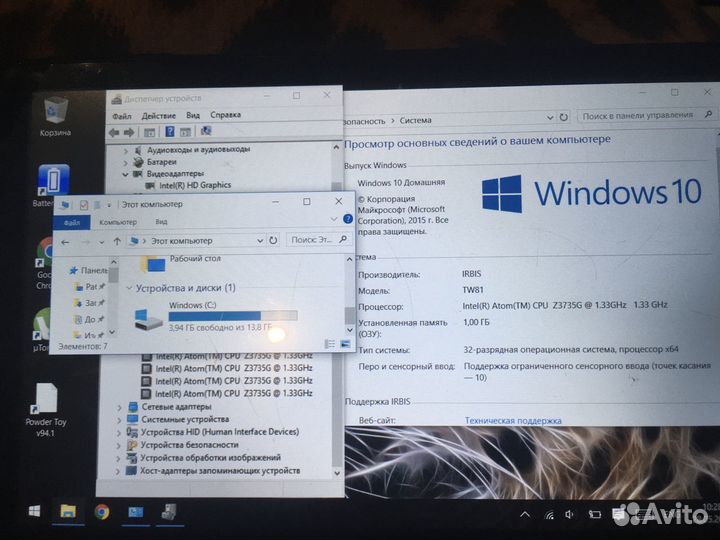Open Control Panel address dropdown arrow
Screen dimensions: 720x540
[550, 118]
